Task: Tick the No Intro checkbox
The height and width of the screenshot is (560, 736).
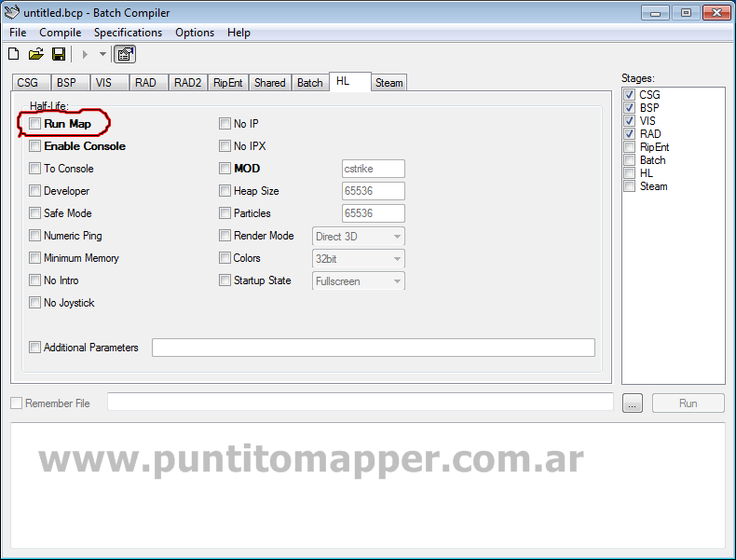Action: pyautogui.click(x=34, y=280)
